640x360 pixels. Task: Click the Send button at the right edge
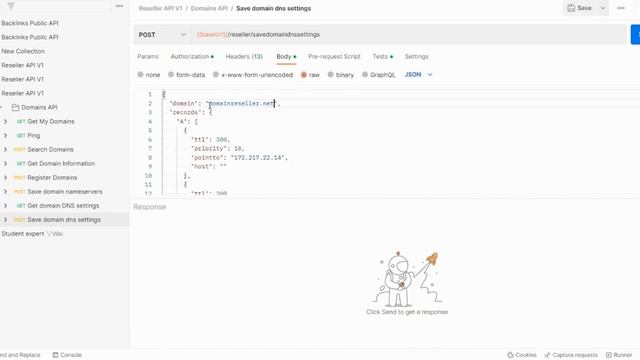click(636, 35)
